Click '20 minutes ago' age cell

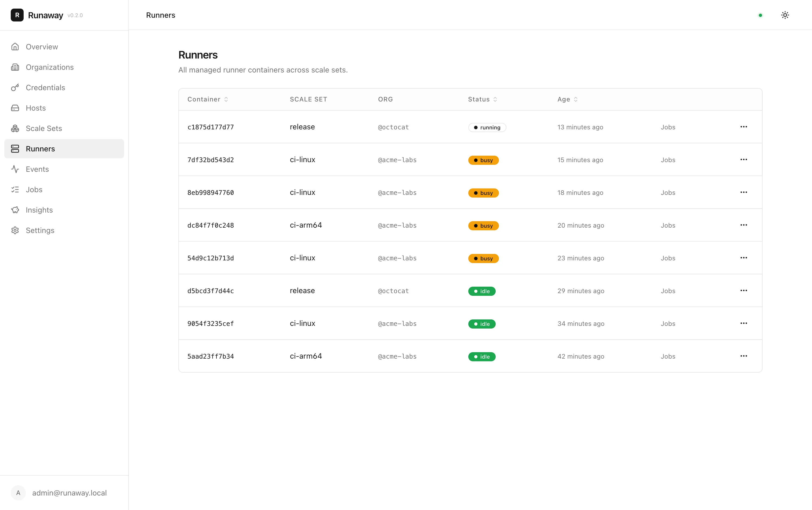coord(581,225)
